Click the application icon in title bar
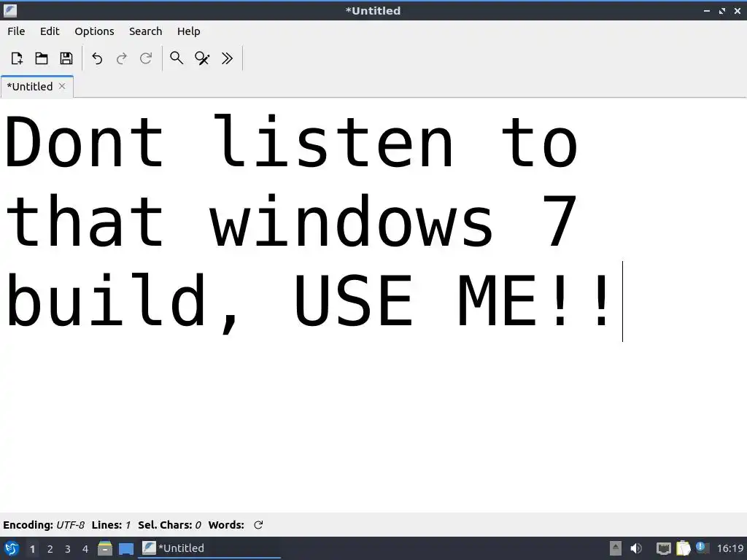 click(10, 10)
